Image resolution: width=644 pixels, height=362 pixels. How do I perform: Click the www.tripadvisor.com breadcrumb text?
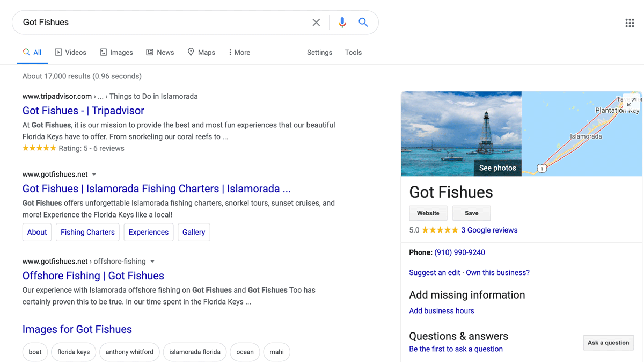[x=57, y=97]
